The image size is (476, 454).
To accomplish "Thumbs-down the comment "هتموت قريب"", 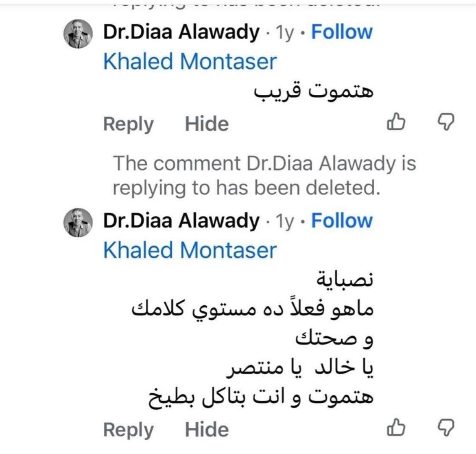I will tap(445, 122).
